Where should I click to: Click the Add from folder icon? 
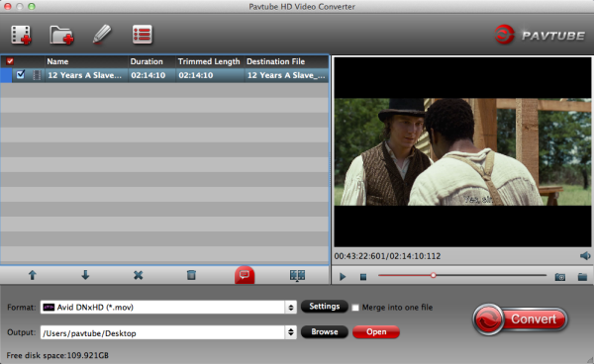coord(61,36)
